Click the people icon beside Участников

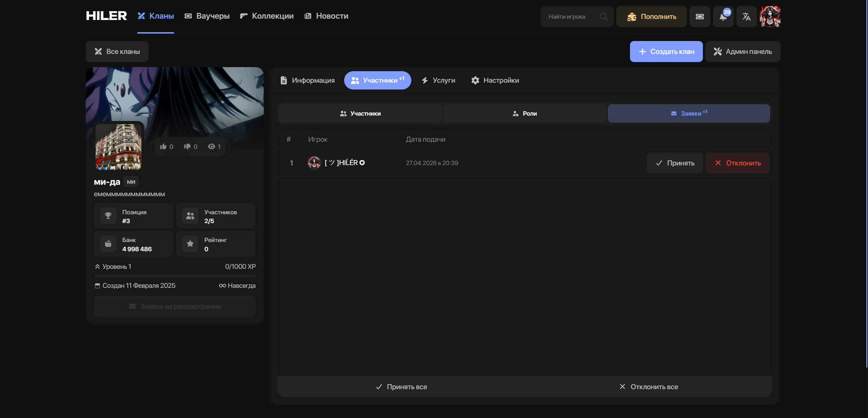[x=190, y=216]
